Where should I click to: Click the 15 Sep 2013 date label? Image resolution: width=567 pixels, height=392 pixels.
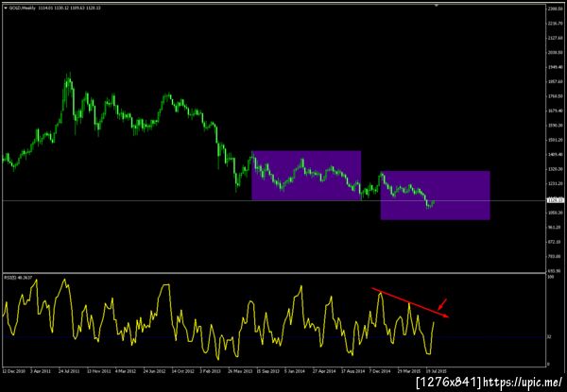pyautogui.click(x=268, y=371)
